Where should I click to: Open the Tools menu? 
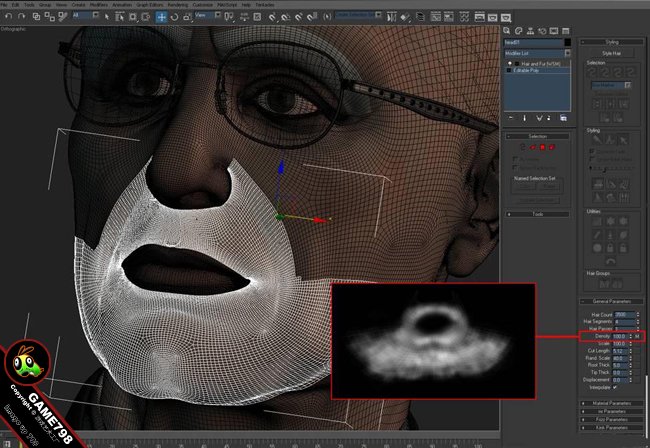[x=29, y=5]
